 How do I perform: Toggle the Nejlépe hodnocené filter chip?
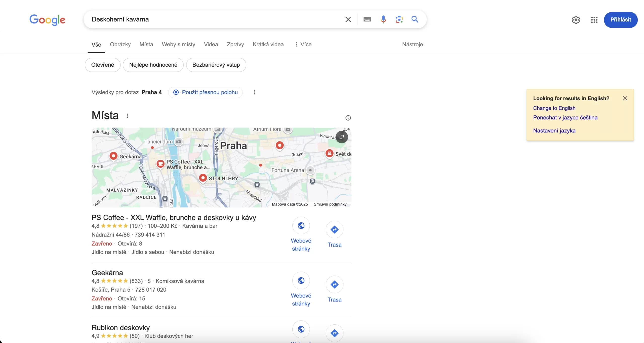tap(153, 65)
